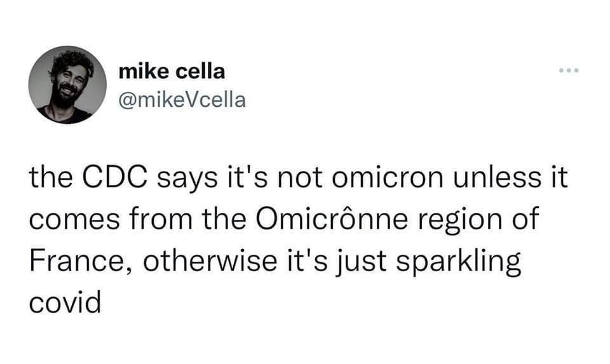Click the word says in tweet
The height and width of the screenshot is (364, 610).
point(187,180)
